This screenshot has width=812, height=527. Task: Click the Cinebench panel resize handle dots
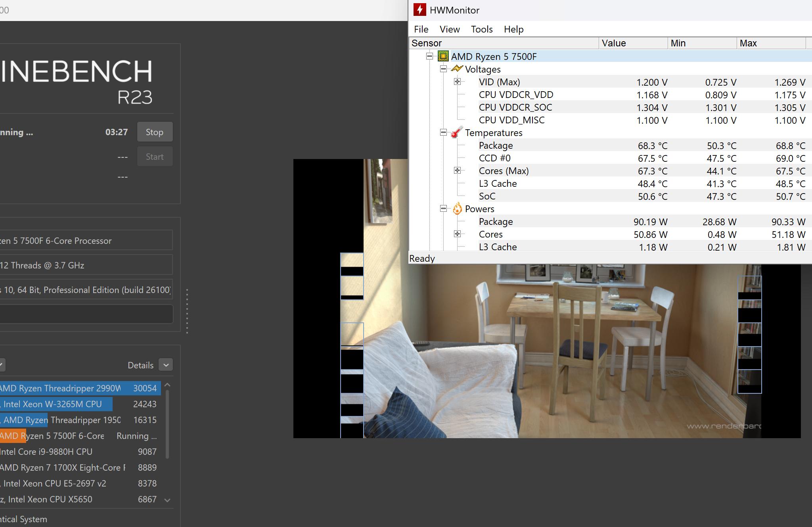tap(187, 311)
